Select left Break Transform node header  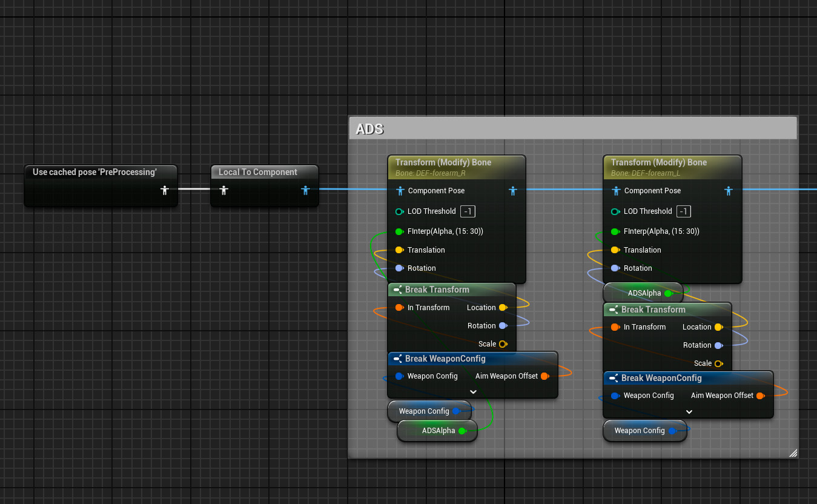coord(452,290)
